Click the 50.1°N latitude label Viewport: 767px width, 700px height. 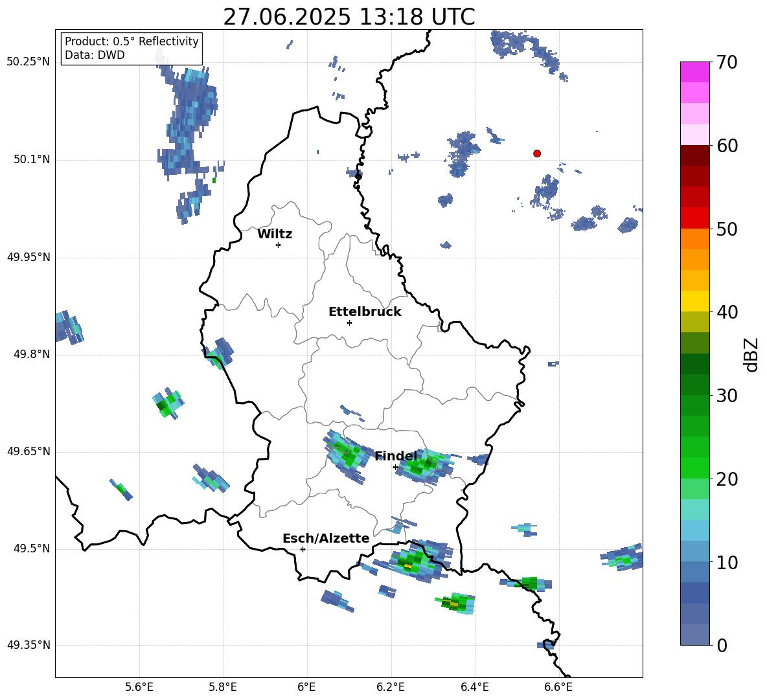[x=32, y=159]
